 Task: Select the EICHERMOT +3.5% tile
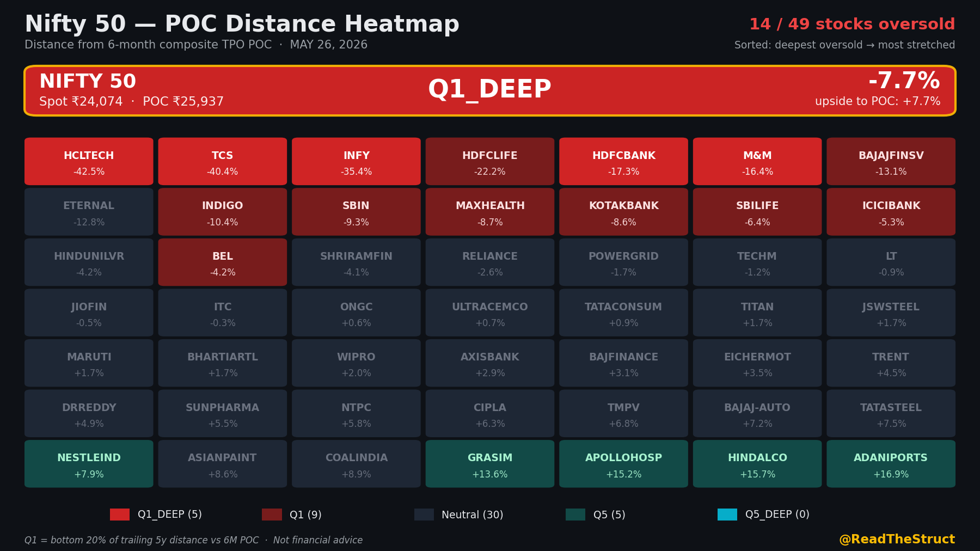click(x=757, y=363)
